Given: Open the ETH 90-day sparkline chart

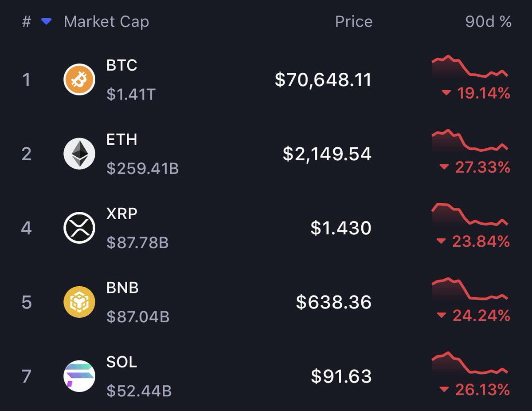Looking at the screenshot, I should (470, 141).
